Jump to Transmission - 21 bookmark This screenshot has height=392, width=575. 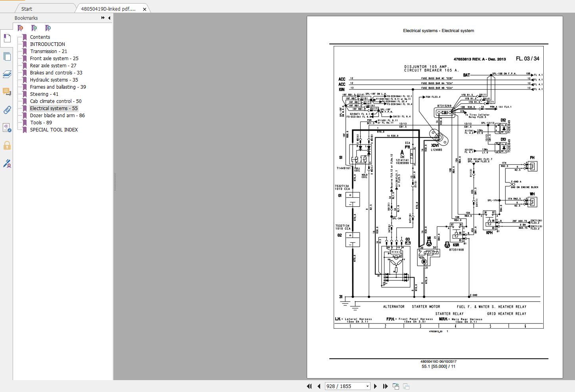(49, 51)
